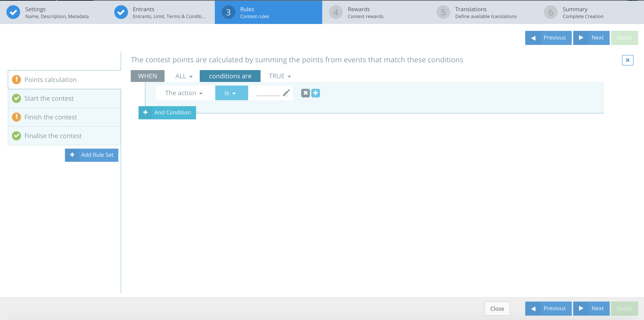This screenshot has width=644, height=320.
Task: Go to the Summary wizard step
Action: point(591,12)
